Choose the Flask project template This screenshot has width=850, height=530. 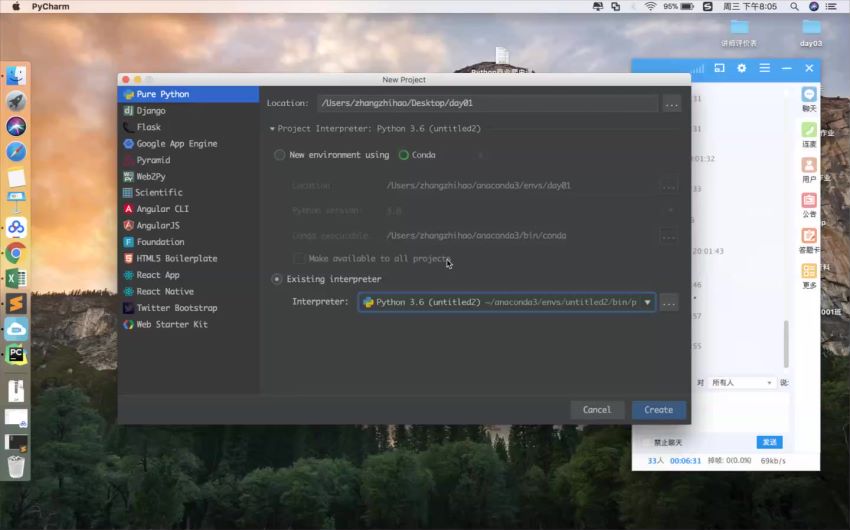[148, 127]
